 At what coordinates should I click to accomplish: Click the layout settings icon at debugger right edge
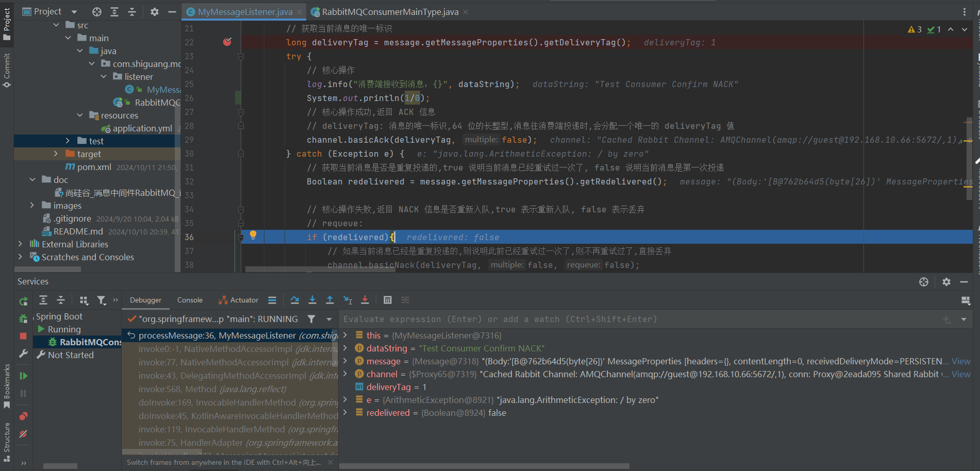point(966,300)
